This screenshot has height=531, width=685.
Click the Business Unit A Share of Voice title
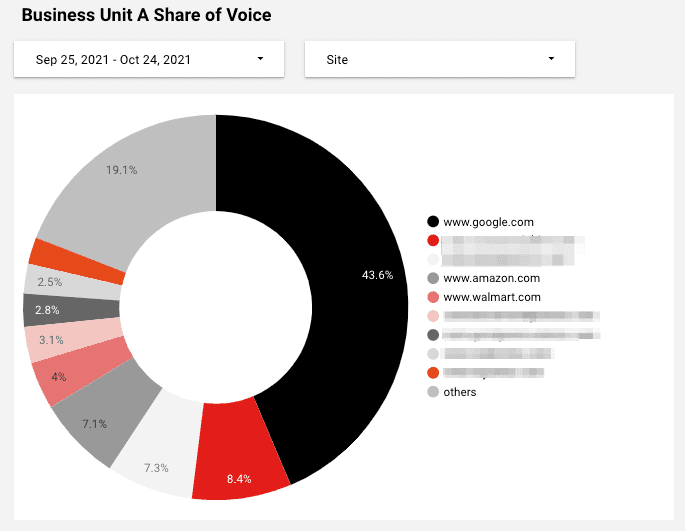tap(146, 16)
